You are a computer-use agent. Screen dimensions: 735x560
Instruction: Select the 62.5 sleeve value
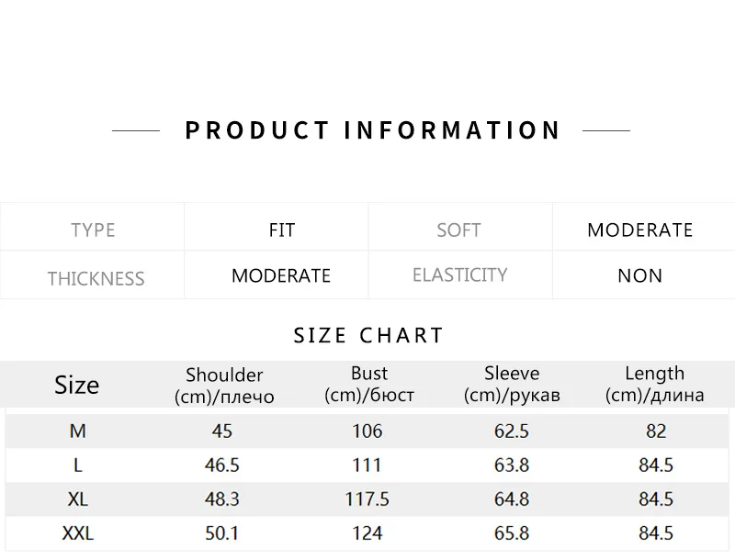coord(512,431)
